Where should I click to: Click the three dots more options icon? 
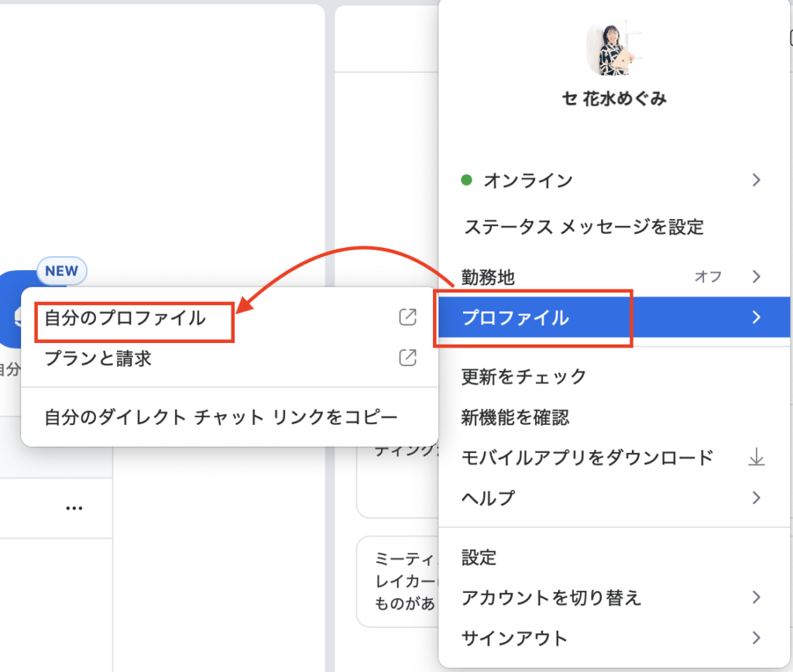pyautogui.click(x=74, y=508)
